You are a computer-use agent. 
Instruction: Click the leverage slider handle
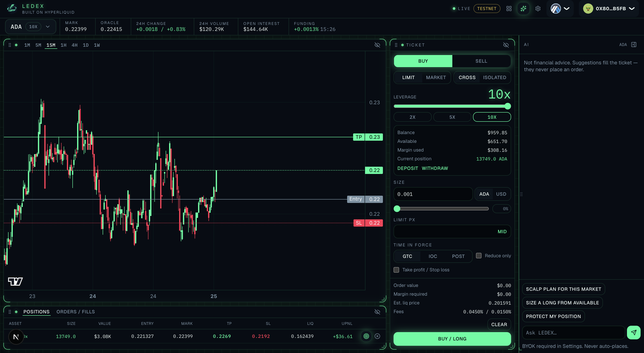tap(507, 106)
